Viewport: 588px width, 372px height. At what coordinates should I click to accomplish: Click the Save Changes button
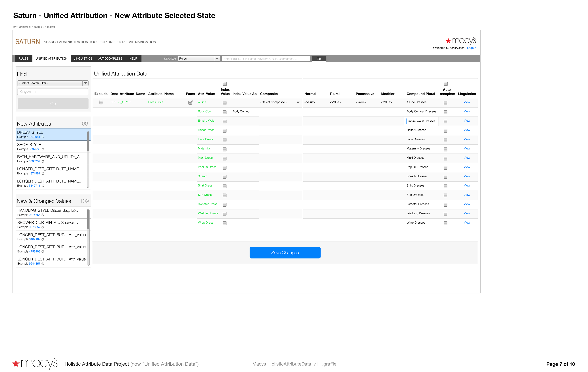285,253
